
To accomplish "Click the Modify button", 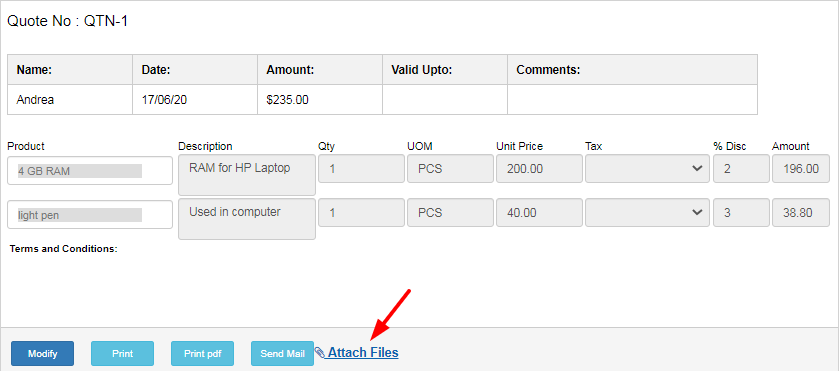I will click(x=42, y=353).
